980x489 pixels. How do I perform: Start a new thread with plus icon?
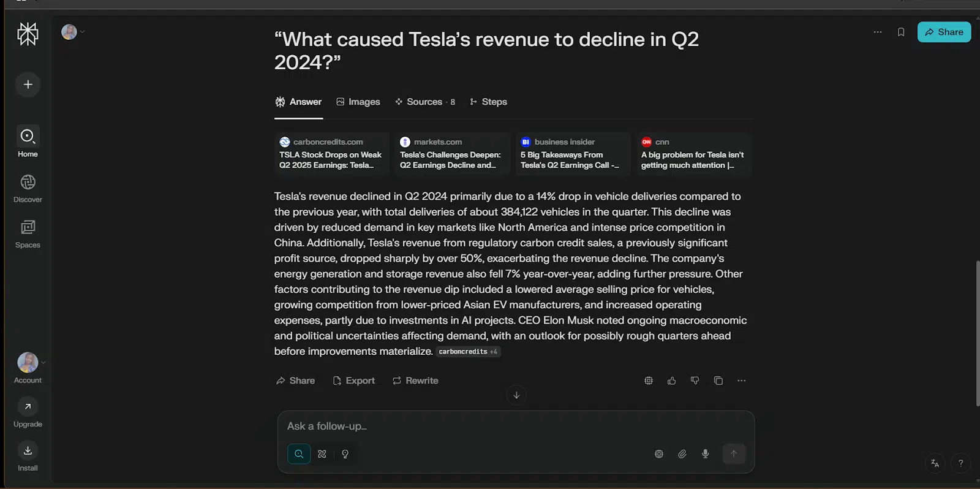(28, 85)
